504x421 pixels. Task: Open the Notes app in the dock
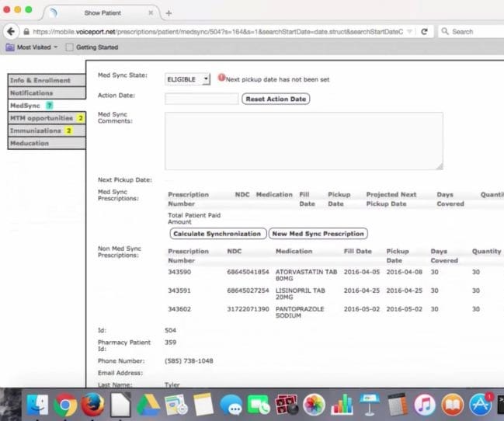click(203, 405)
